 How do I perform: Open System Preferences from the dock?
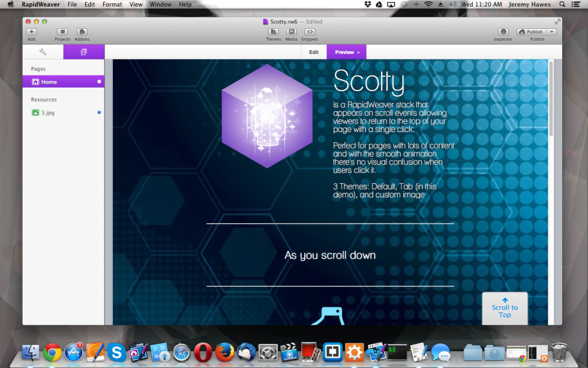coord(268,352)
